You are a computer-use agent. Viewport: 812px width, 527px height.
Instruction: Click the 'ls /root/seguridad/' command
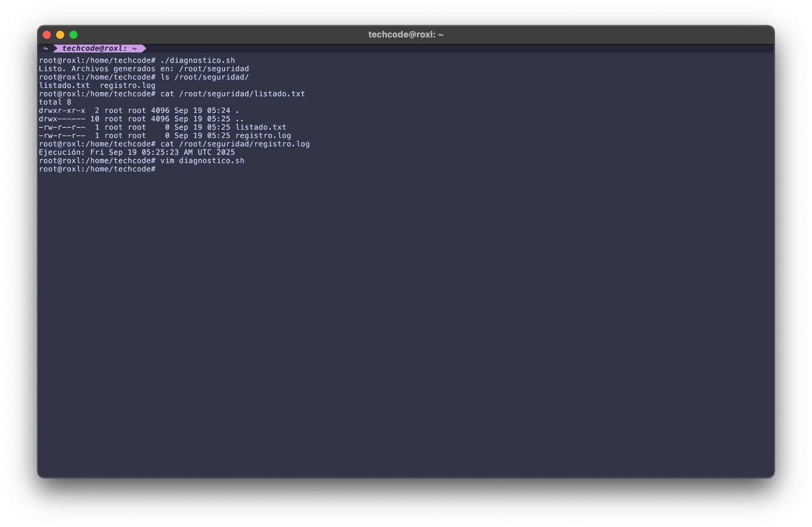click(x=204, y=77)
